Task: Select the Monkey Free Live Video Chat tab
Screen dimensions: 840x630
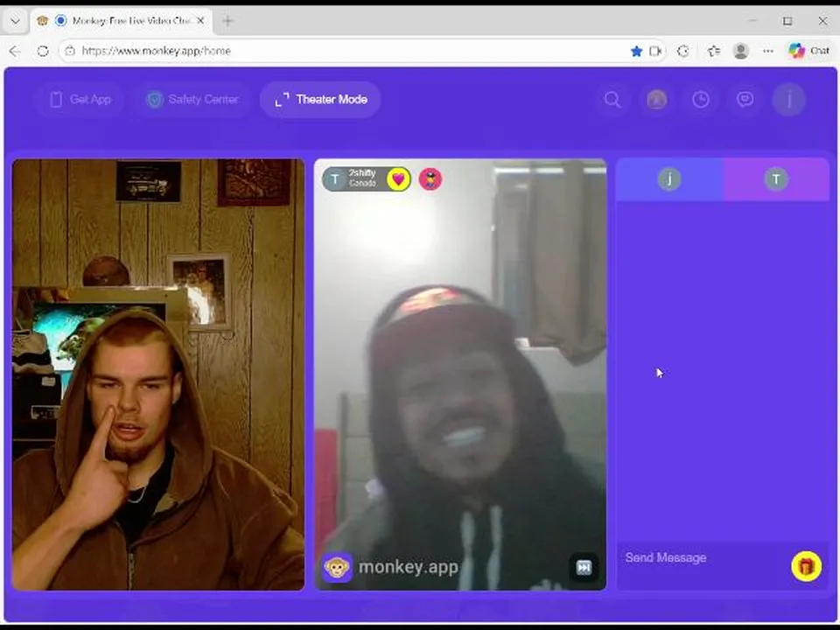Action: point(122,21)
